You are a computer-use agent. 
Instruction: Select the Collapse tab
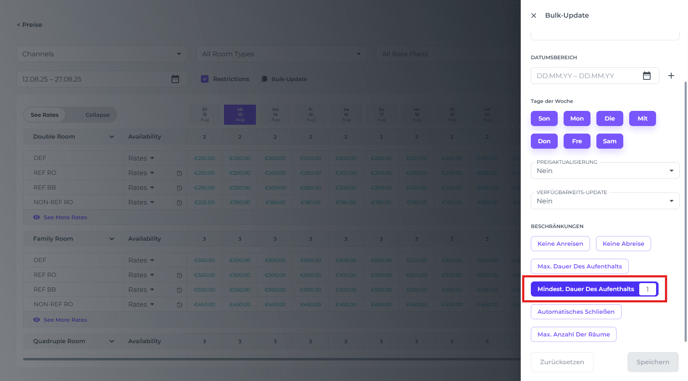pos(97,115)
